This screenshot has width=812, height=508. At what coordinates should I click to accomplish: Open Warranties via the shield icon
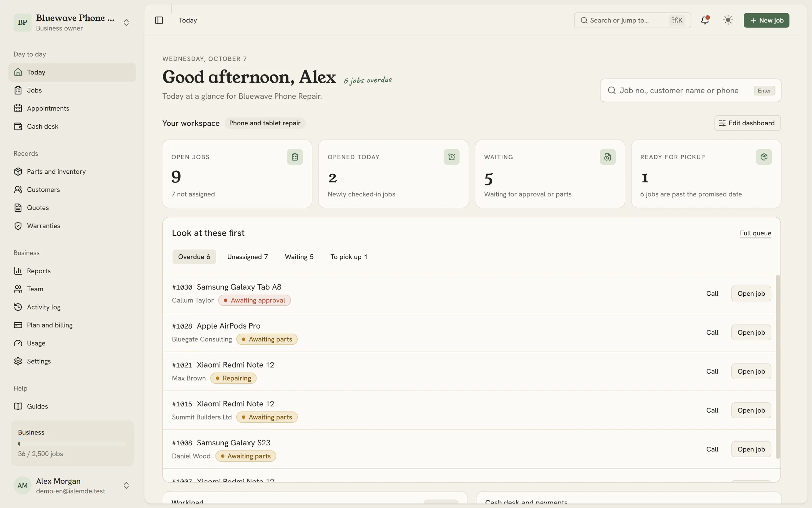[x=18, y=226]
